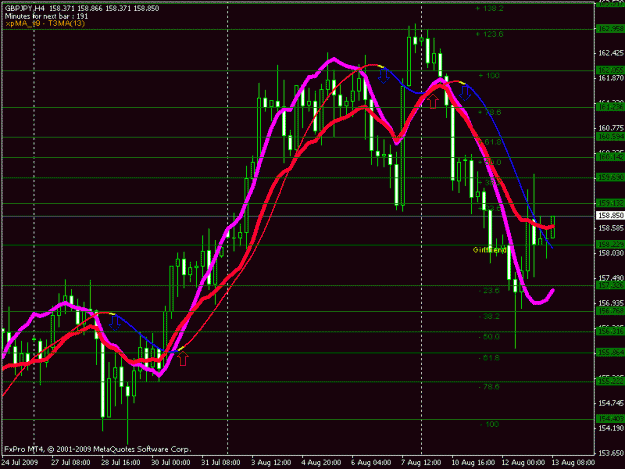This screenshot has height=469, width=625.
Task: Click the green 155.864 level price tag
Action: pyautogui.click(x=610, y=352)
